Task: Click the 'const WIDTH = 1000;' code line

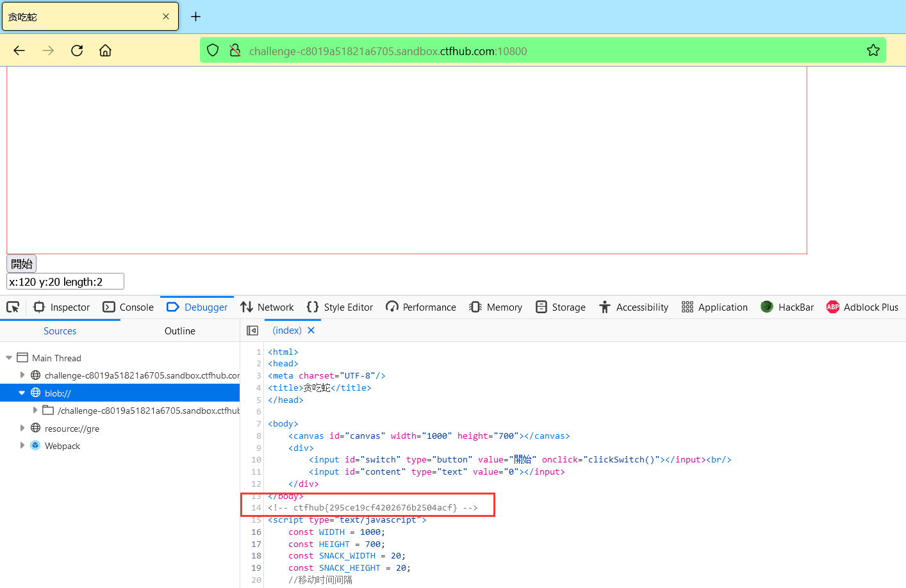Action: click(x=337, y=532)
